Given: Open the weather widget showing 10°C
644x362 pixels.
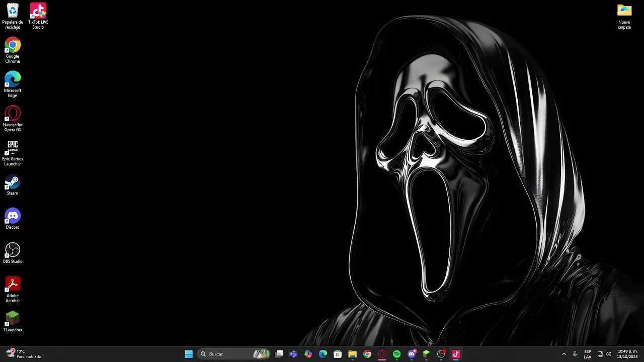Looking at the screenshot, I should point(24,354).
